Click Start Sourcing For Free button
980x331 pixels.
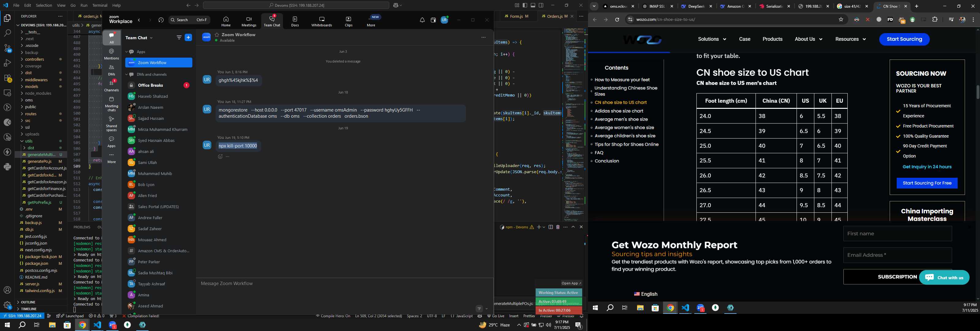coord(927,183)
